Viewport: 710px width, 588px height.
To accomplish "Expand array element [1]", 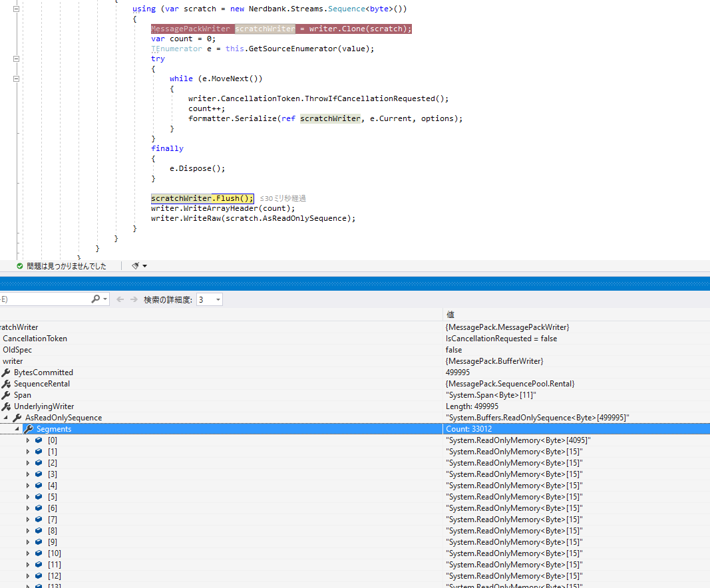I will (x=29, y=451).
